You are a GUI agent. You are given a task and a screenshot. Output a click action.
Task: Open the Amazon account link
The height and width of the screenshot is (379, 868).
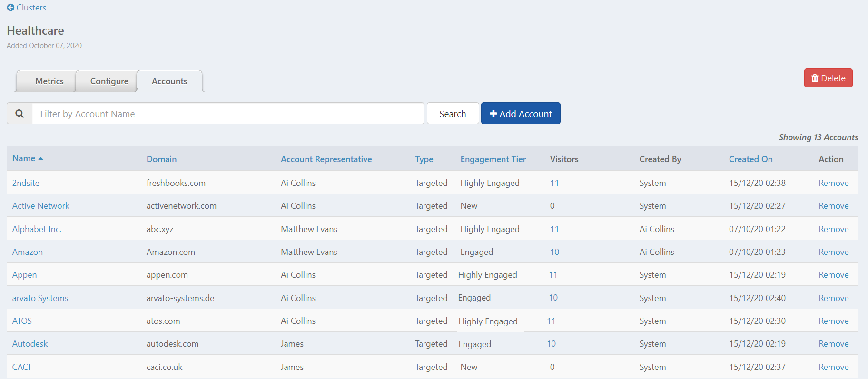[x=28, y=252]
